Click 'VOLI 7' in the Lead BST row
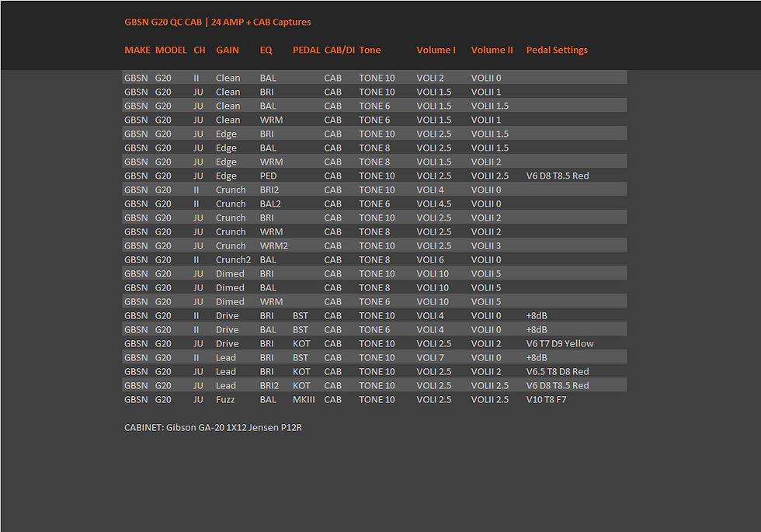Image resolution: width=761 pixels, height=532 pixels. (x=430, y=358)
